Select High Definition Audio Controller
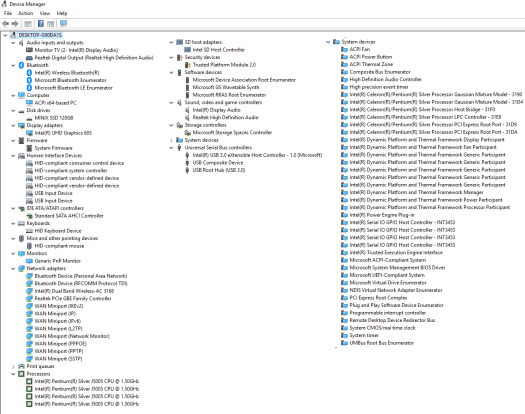525x414 pixels. [x=386, y=79]
